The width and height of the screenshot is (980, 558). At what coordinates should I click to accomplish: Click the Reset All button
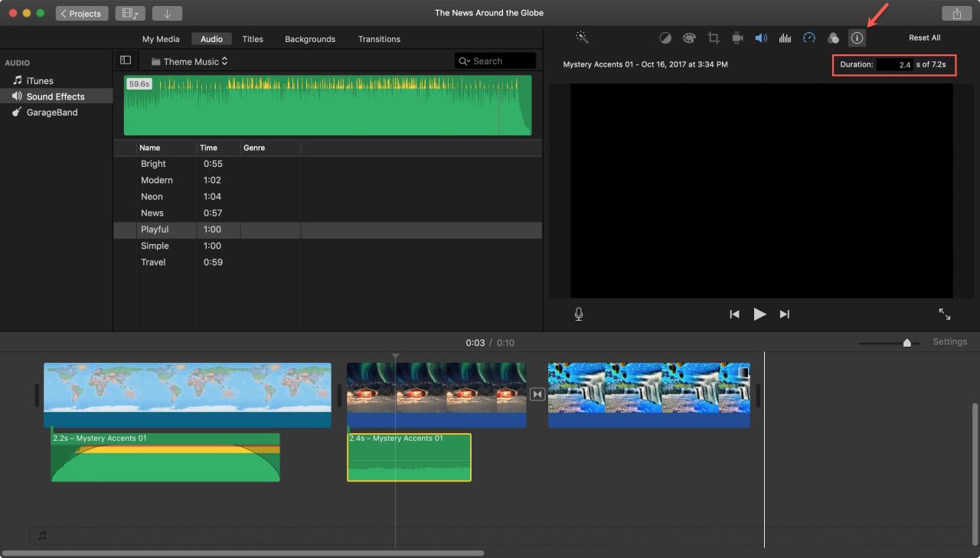coord(923,37)
